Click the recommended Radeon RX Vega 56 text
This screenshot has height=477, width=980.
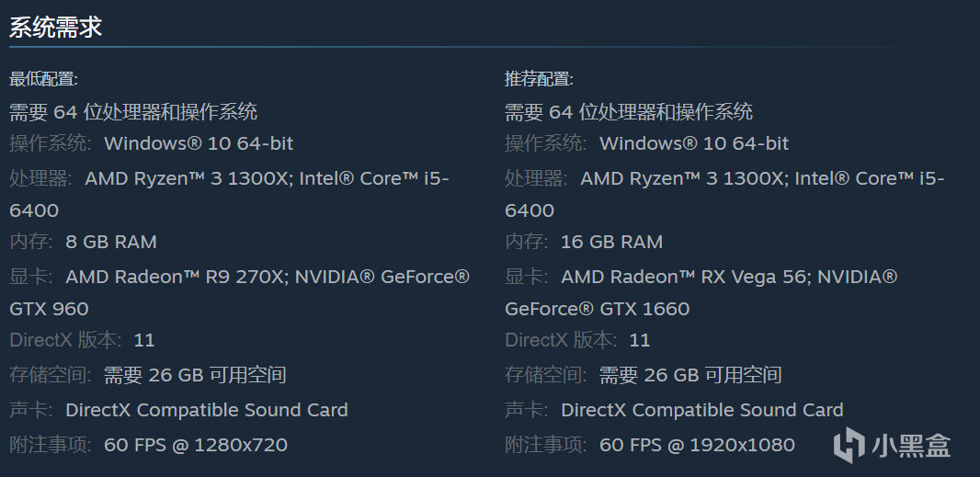tap(684, 277)
